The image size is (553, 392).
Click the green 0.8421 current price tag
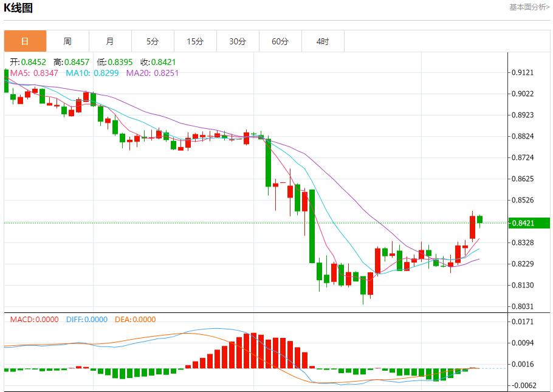click(x=529, y=223)
